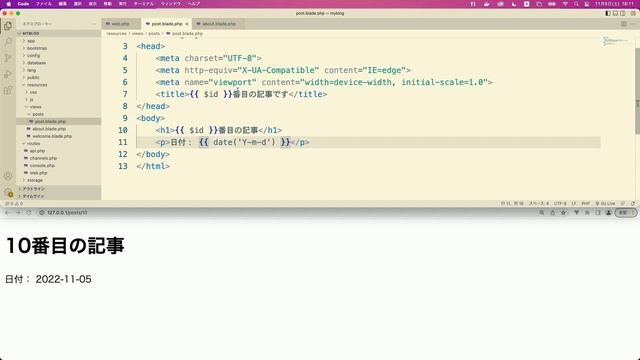
Task: Click the editor minimap
Action: click(616, 41)
